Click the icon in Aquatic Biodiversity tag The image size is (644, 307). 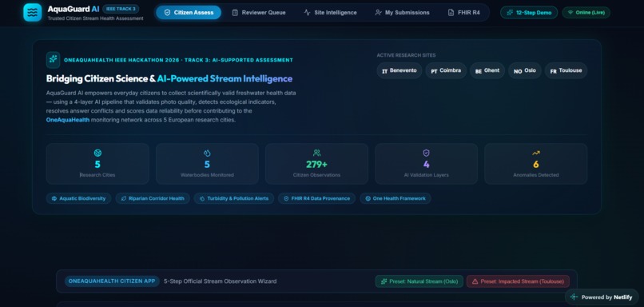pos(54,198)
